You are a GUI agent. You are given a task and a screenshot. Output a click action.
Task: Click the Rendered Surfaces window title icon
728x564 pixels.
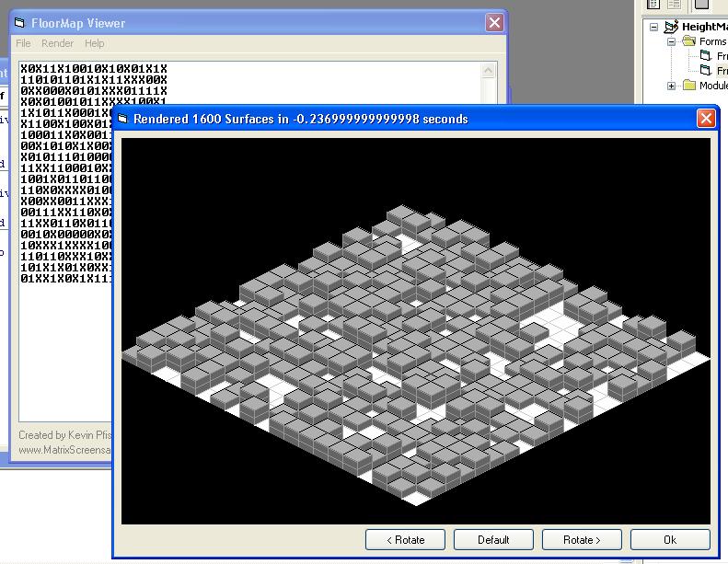tap(122, 119)
